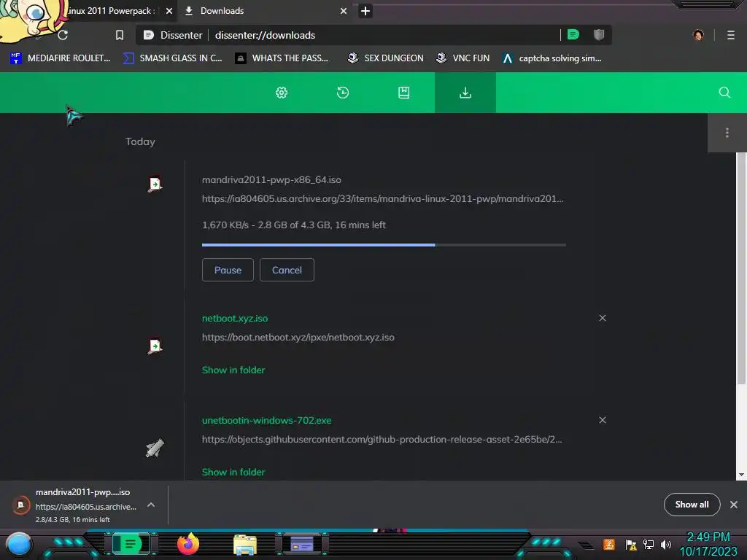Open the Dissenter browser taskbar icon

(x=131, y=544)
